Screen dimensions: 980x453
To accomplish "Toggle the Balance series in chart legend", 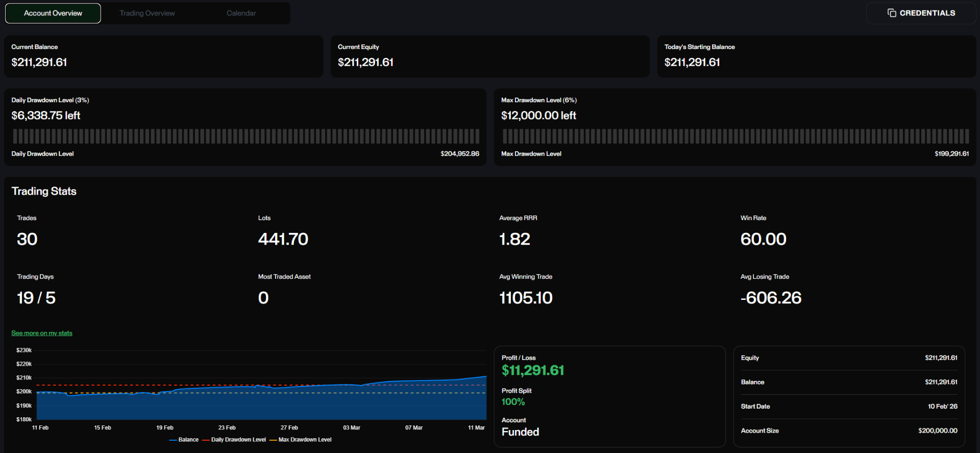I will [184, 440].
